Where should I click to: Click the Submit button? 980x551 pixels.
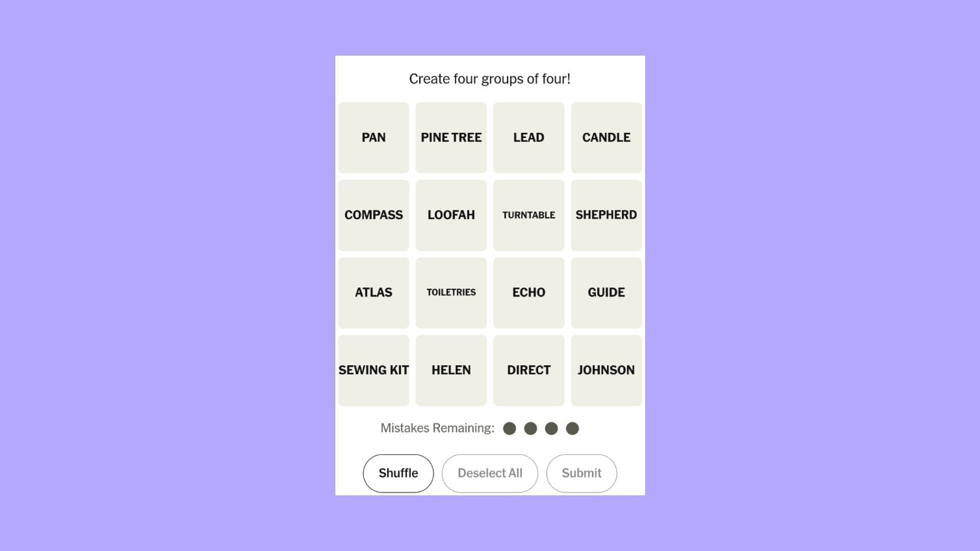click(581, 473)
